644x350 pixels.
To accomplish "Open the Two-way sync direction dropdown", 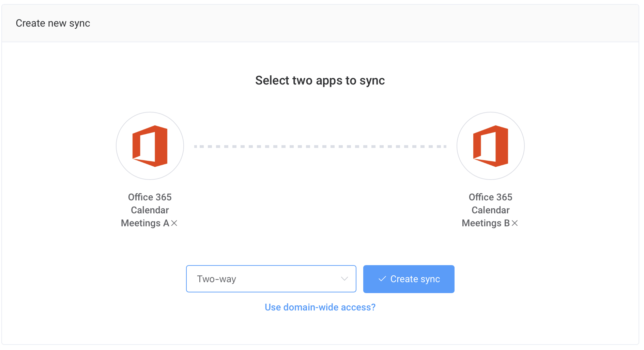I will coord(271,279).
